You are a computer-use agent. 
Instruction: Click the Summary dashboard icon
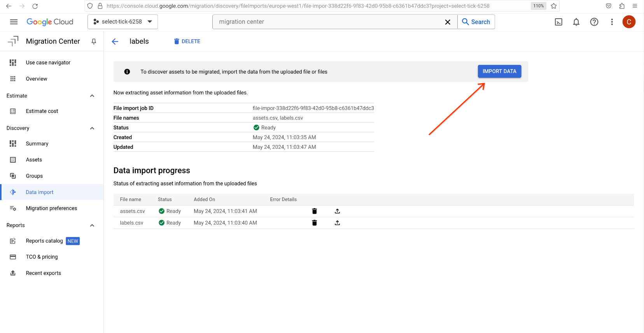(13, 144)
